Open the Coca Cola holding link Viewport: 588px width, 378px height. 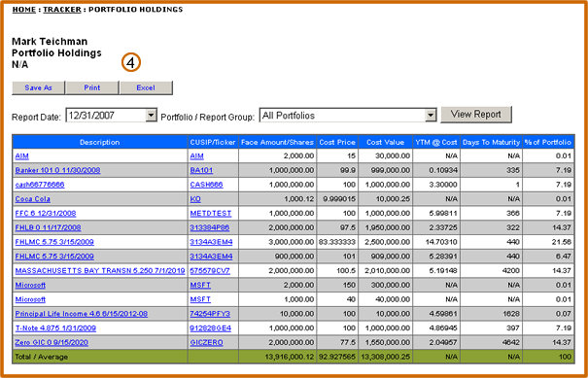(x=33, y=199)
